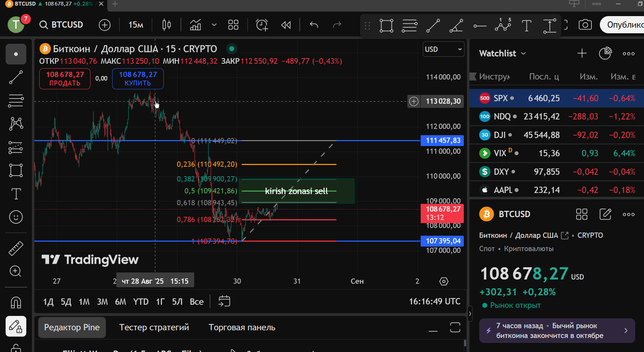This screenshot has width=644, height=352.
Task: Open Fibonacci lines tools in left sidebar
Action: 16,101
